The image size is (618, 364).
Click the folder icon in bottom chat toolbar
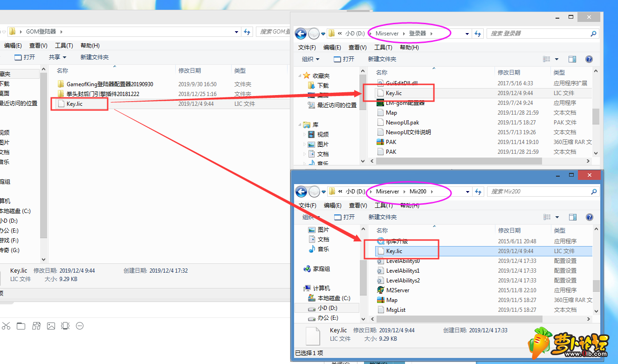pyautogui.click(x=21, y=326)
